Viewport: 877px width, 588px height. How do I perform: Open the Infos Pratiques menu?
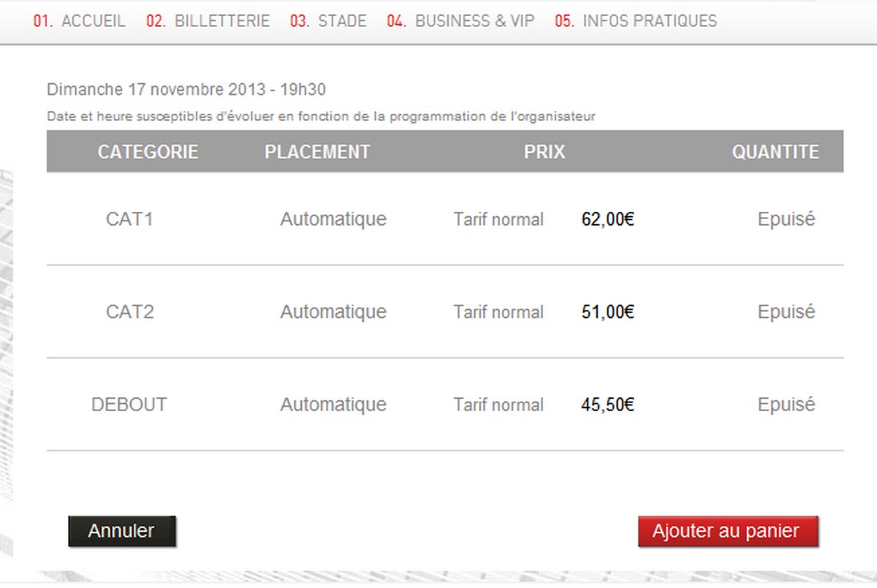pos(637,21)
